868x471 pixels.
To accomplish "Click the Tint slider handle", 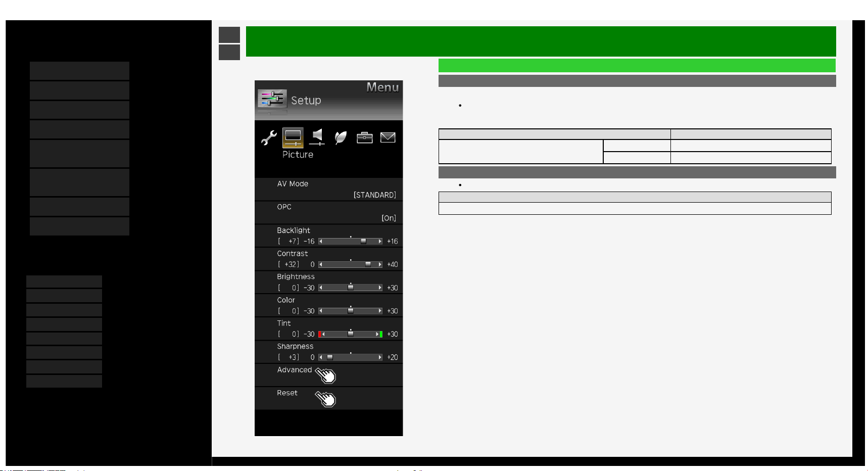I will (351, 334).
